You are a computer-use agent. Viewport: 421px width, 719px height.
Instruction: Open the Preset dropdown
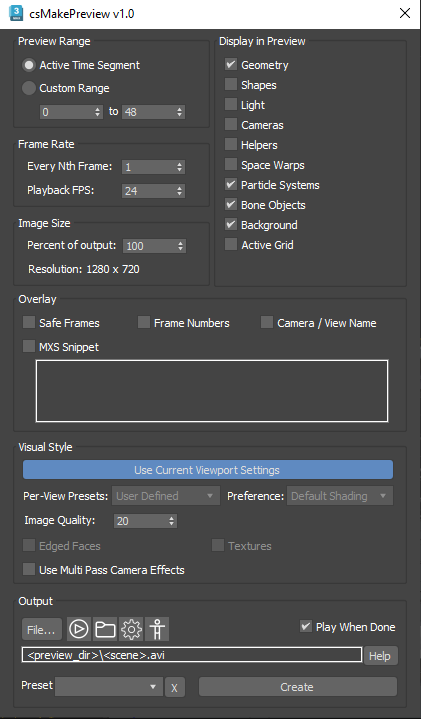pos(109,686)
